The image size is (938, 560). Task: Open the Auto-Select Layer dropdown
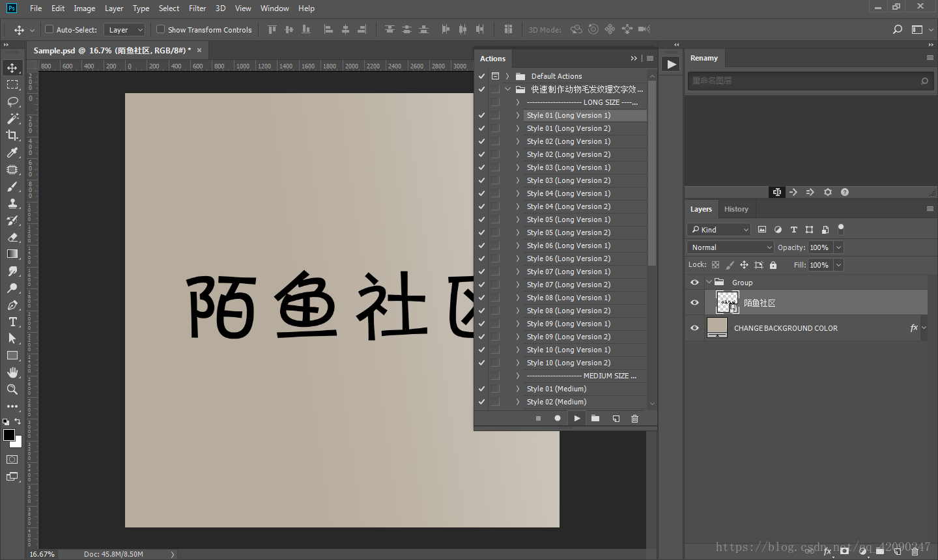click(124, 30)
